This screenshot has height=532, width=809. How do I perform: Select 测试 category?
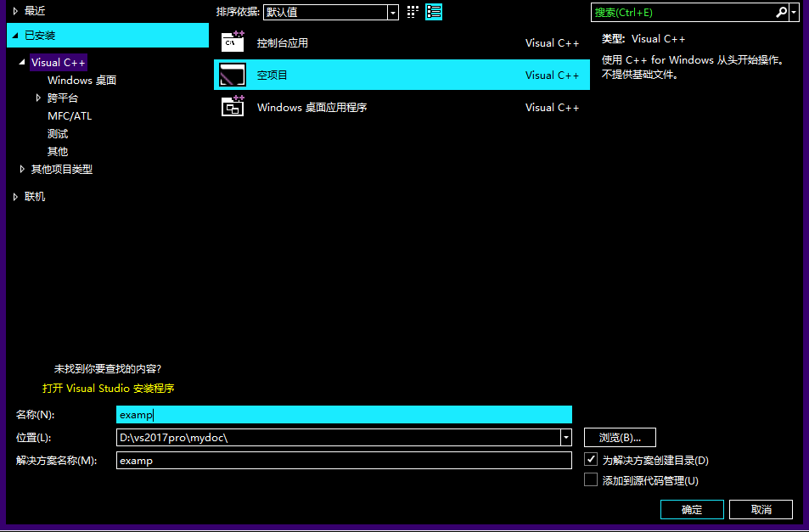pyautogui.click(x=58, y=134)
